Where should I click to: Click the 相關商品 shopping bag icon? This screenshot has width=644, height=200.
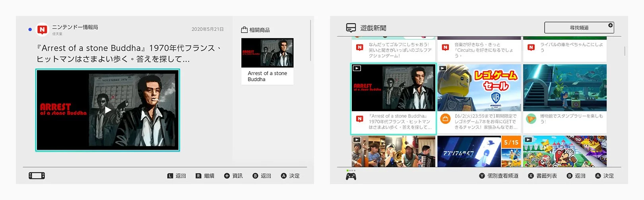tap(244, 30)
